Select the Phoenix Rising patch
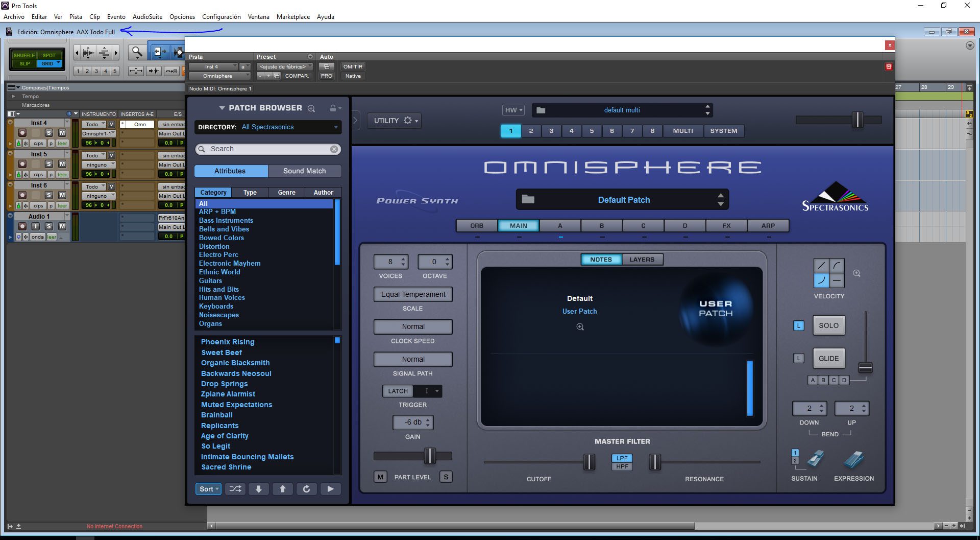Image resolution: width=980 pixels, height=540 pixels. pyautogui.click(x=228, y=342)
